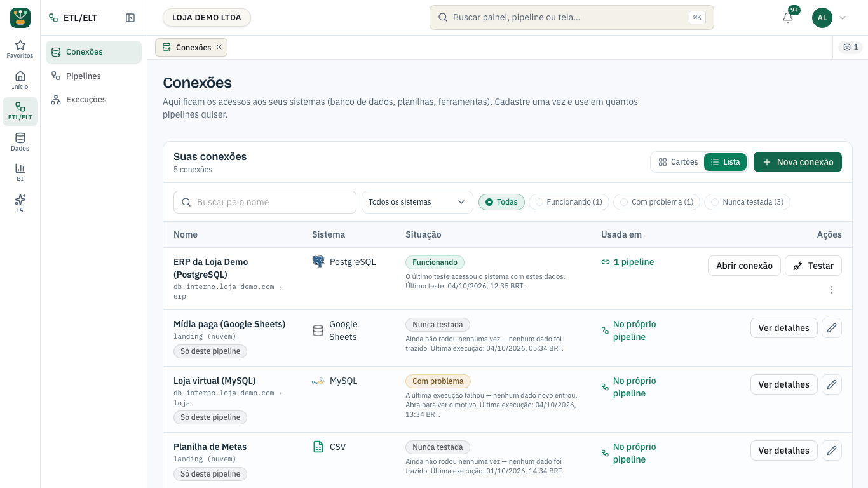The width and height of the screenshot is (868, 488).
Task: Open Pipelines in the sidebar
Action: click(93, 76)
